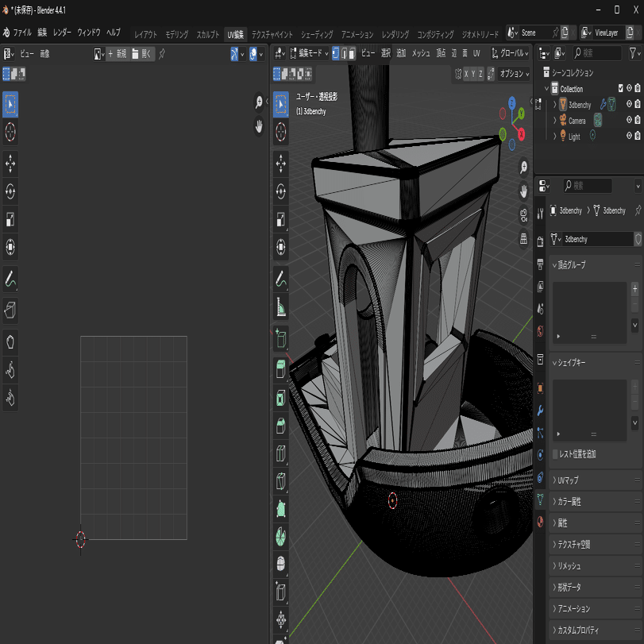644x644 pixels.
Task: Click the 新規 image button
Action: coord(116,54)
